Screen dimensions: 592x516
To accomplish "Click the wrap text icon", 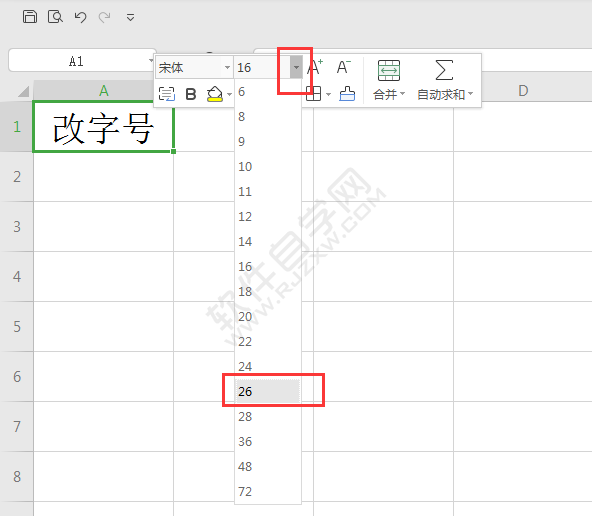I will tap(166, 94).
